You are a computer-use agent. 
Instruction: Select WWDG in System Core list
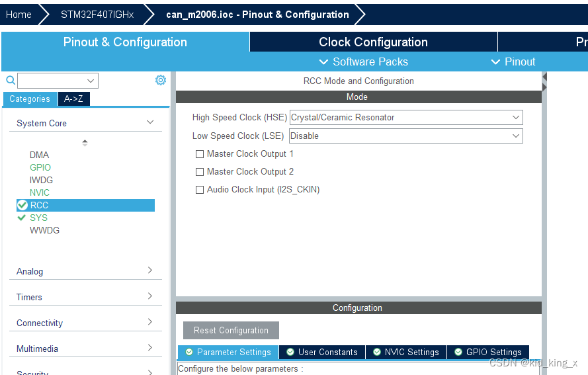point(44,230)
